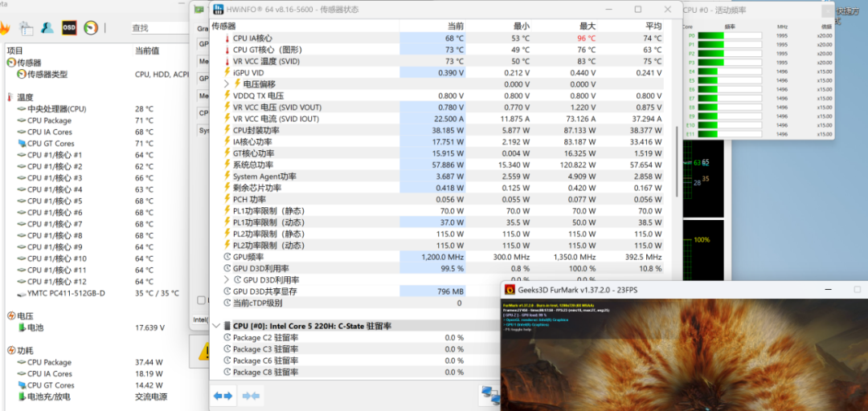
Task: Click the 项目 column header in AIDA64
Action: click(15, 51)
